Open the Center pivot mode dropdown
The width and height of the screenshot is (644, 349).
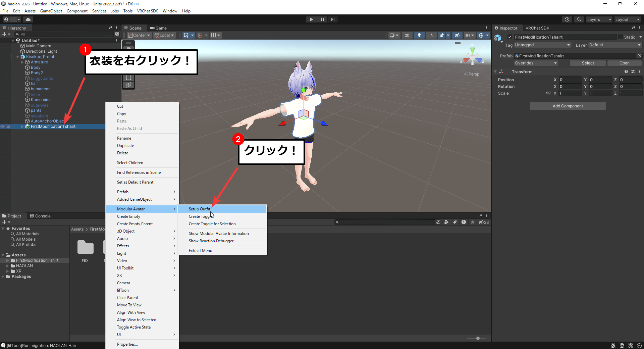pyautogui.click(x=139, y=35)
